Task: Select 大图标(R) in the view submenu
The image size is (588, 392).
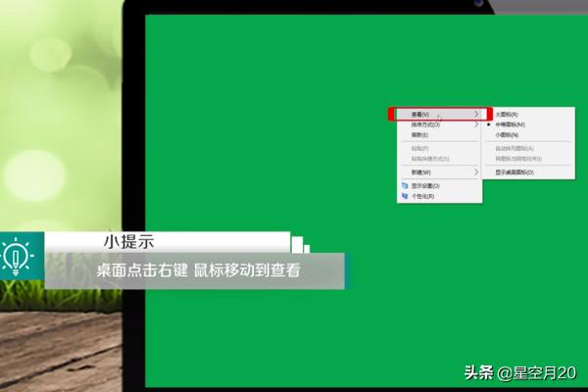Action: (528, 114)
